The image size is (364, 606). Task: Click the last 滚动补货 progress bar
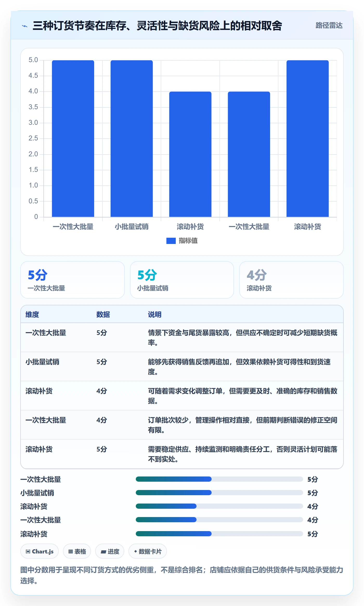pos(219,534)
